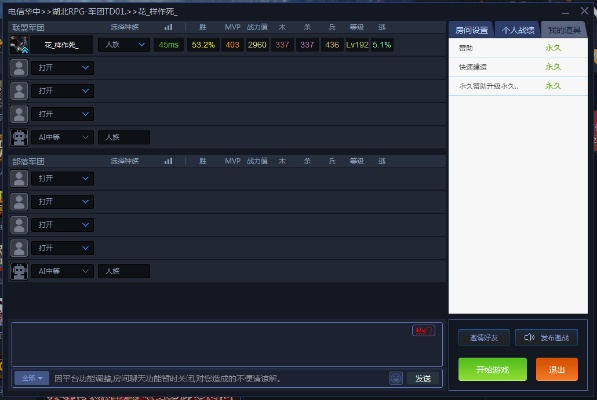Viewport: 597px width, 400px height.
Task: Minimize the room window
Action: (x=565, y=13)
